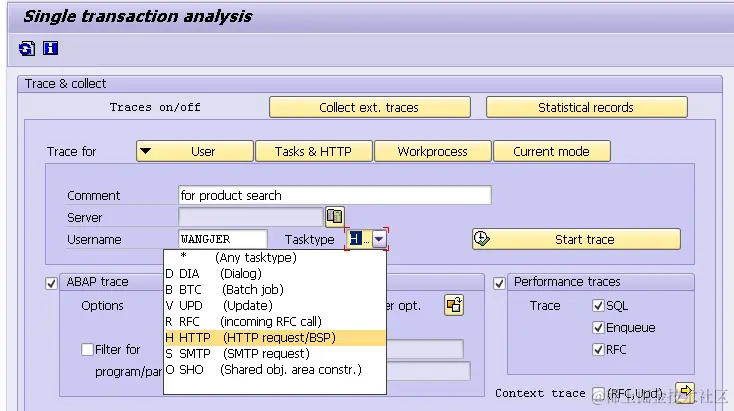
Task: Click the Trace & collect group title
Action: (65, 84)
